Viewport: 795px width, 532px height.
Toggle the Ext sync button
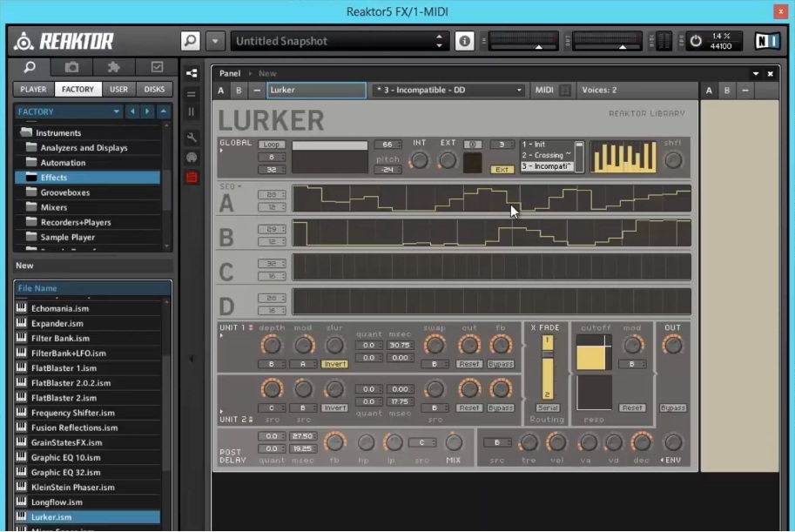coord(502,170)
